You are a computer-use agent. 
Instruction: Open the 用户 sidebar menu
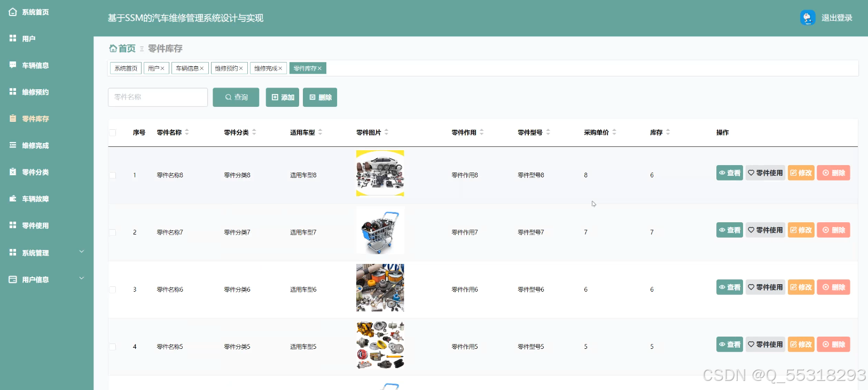(x=22, y=38)
